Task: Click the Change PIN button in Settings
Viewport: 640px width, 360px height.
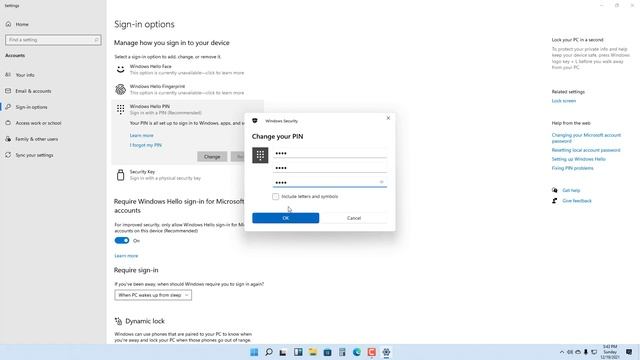Action: (212, 157)
